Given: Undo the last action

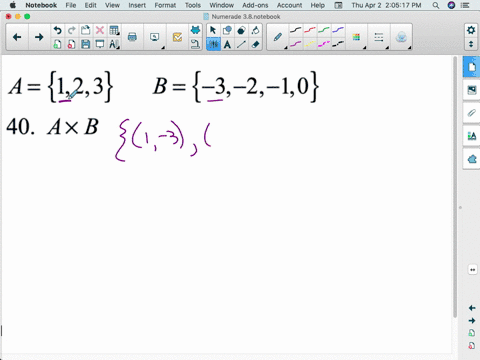Looking at the screenshot, I should 57,30.
